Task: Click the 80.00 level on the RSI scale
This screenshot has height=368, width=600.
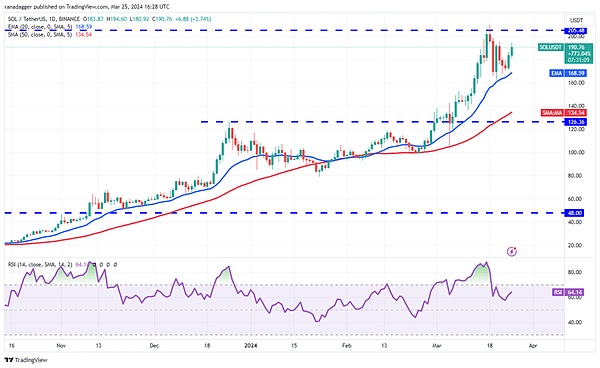Action: click(575, 272)
